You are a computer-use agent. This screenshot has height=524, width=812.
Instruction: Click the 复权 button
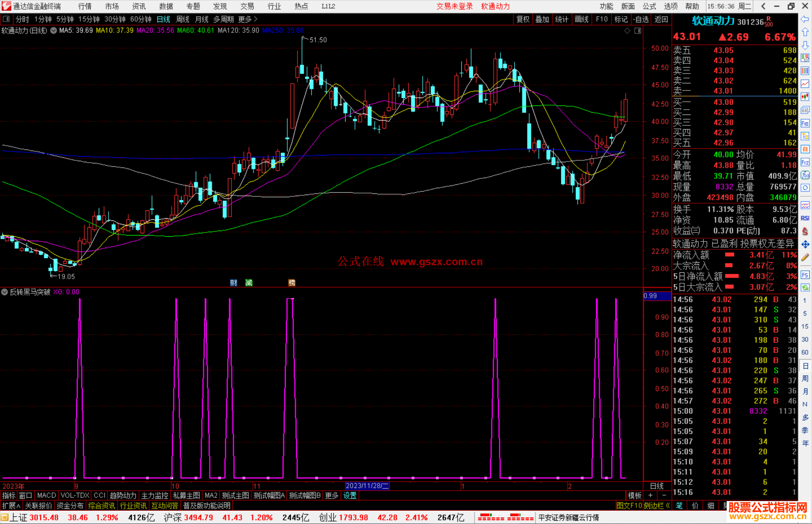coord(523,19)
